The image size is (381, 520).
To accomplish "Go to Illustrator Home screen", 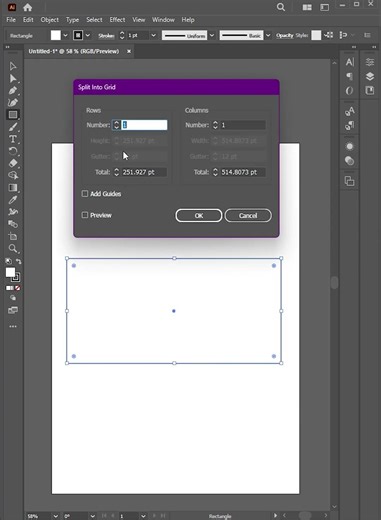I will tap(28, 7).
